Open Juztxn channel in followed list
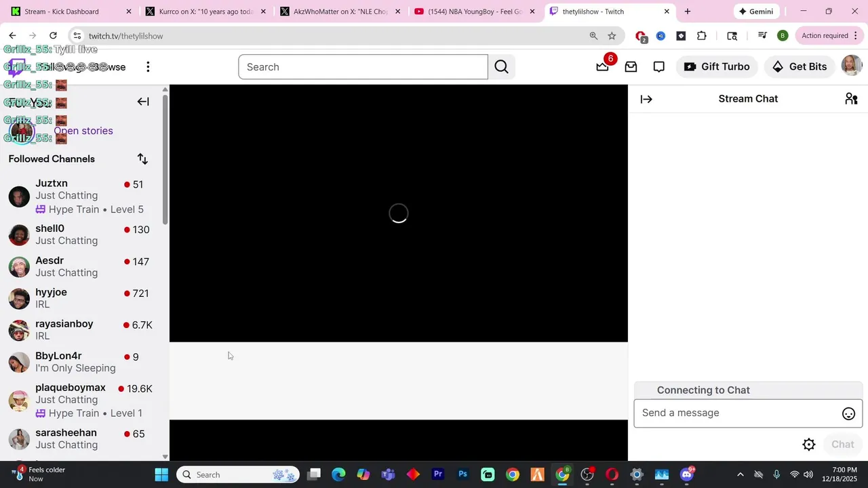The height and width of the screenshot is (488, 868). pyautogui.click(x=81, y=196)
